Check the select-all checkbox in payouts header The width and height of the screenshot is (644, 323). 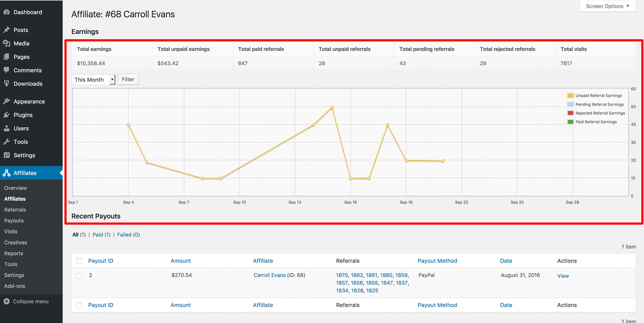click(x=79, y=261)
